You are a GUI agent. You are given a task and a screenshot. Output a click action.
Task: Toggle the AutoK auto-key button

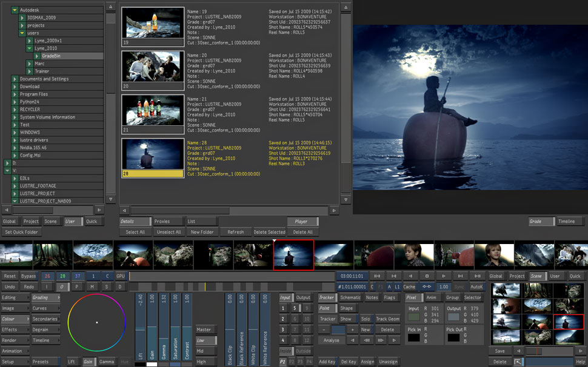click(476, 287)
